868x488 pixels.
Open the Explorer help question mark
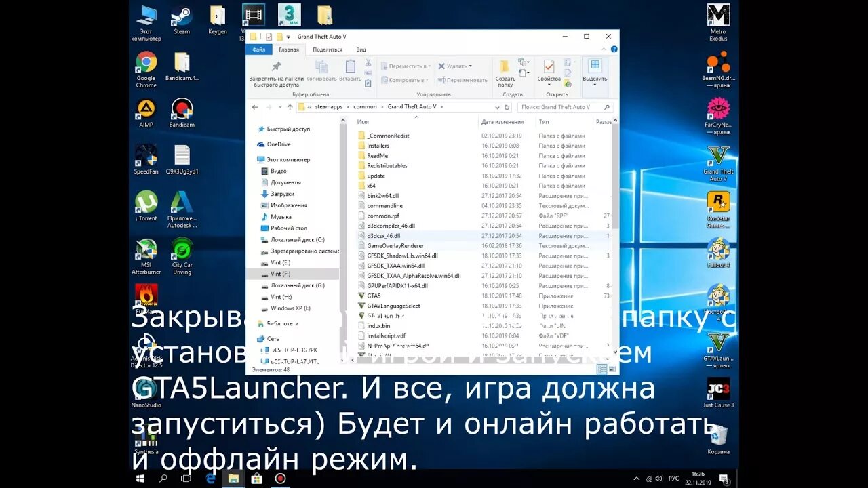click(614, 49)
